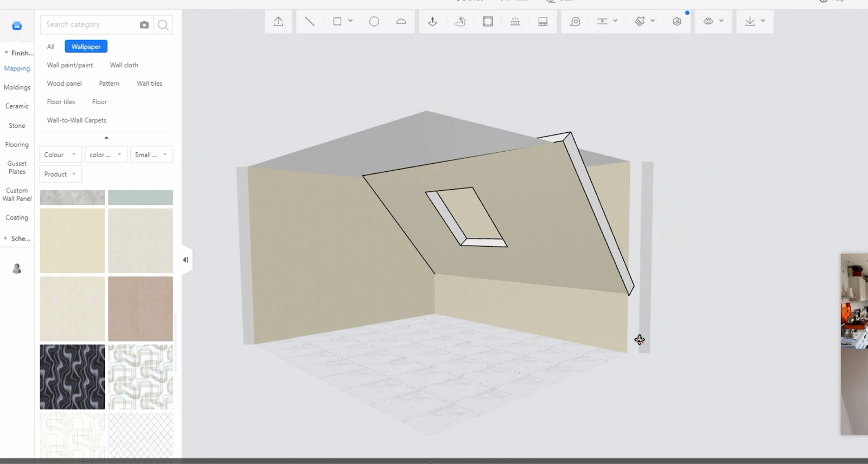The width and height of the screenshot is (868, 464).
Task: Select the circle shape tool
Action: click(374, 22)
